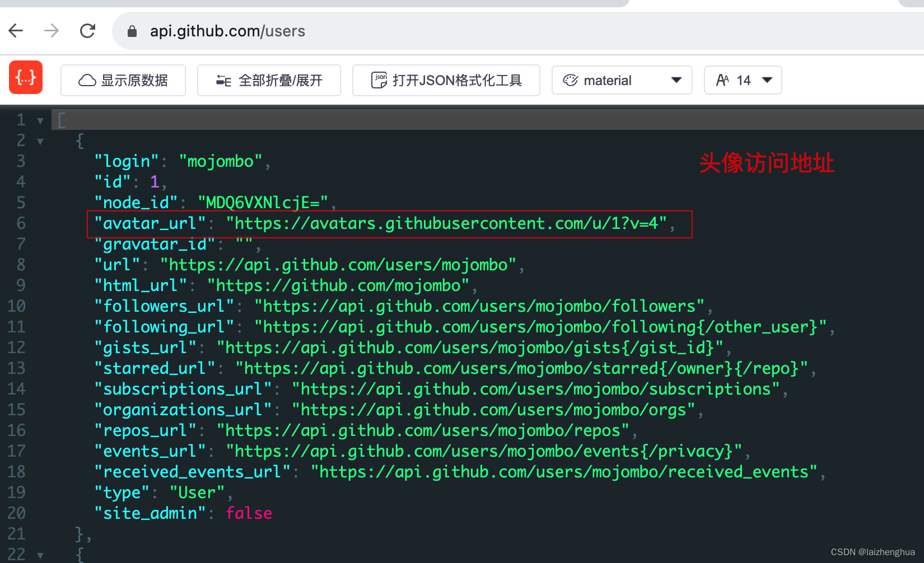924x563 pixels.
Task: Collapse the root array on line 1
Action: [40, 121]
